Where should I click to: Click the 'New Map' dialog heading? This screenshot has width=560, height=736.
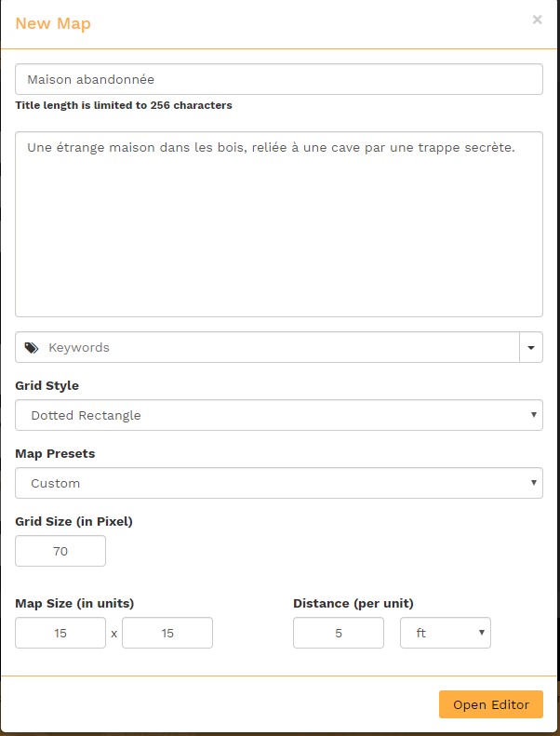click(53, 23)
